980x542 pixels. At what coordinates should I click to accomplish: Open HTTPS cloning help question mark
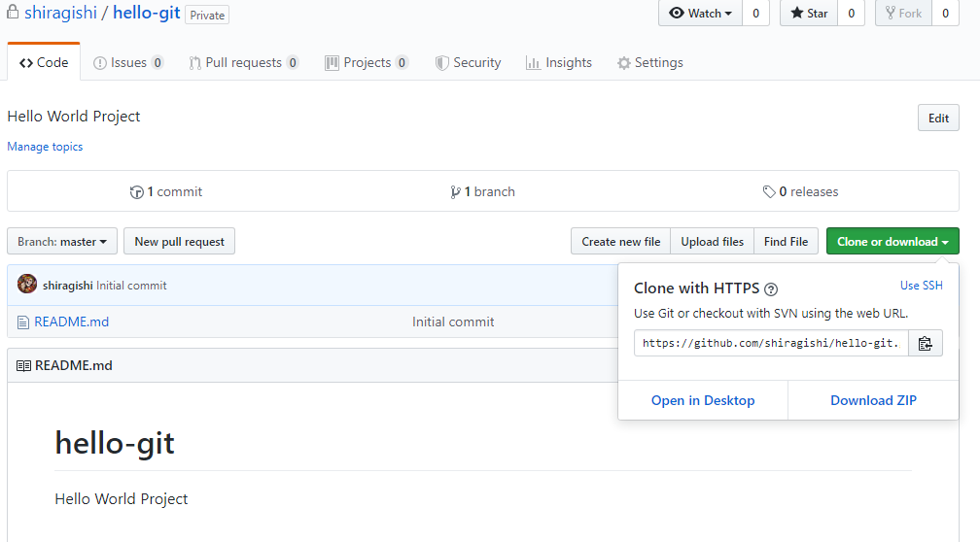pos(771,289)
